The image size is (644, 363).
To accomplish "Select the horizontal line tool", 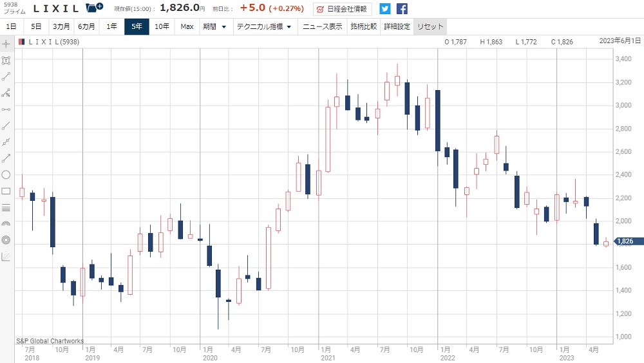I will [x=6, y=109].
